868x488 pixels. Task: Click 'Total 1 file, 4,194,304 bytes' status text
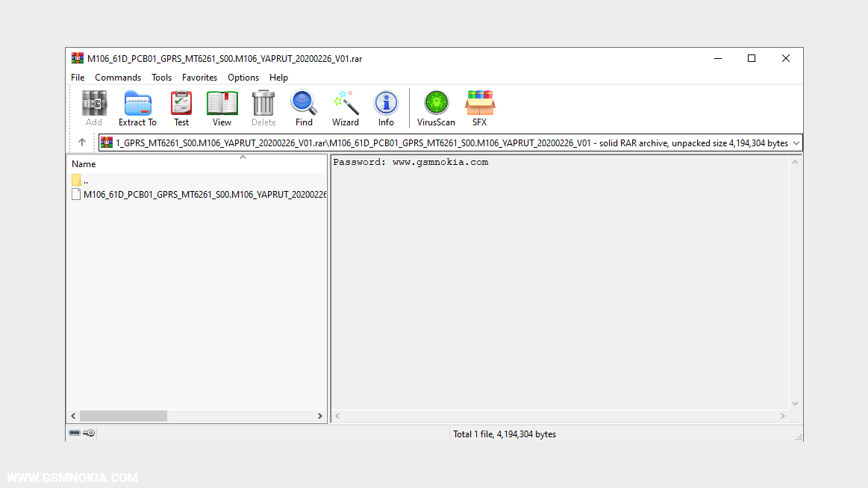[505, 434]
